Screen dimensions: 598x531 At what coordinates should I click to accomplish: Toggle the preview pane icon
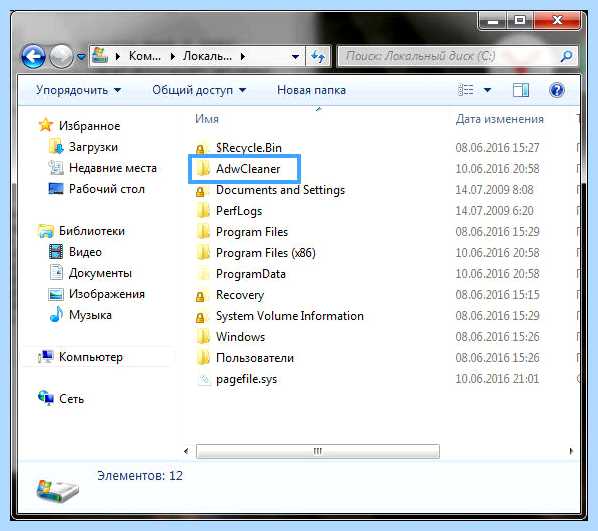521,90
